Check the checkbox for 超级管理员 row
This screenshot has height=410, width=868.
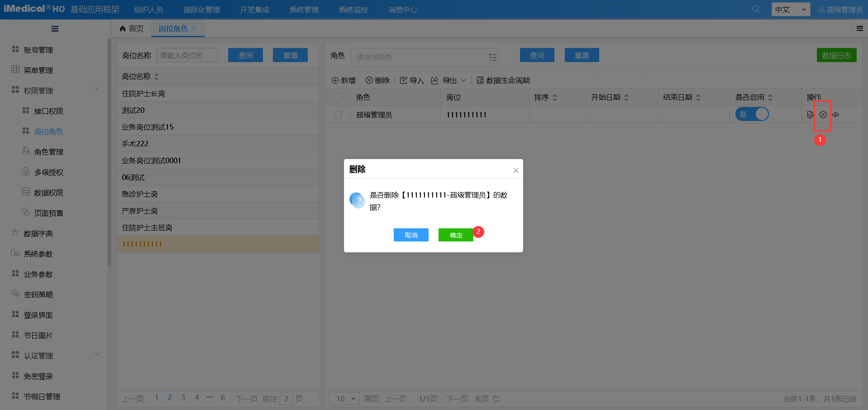click(x=338, y=115)
